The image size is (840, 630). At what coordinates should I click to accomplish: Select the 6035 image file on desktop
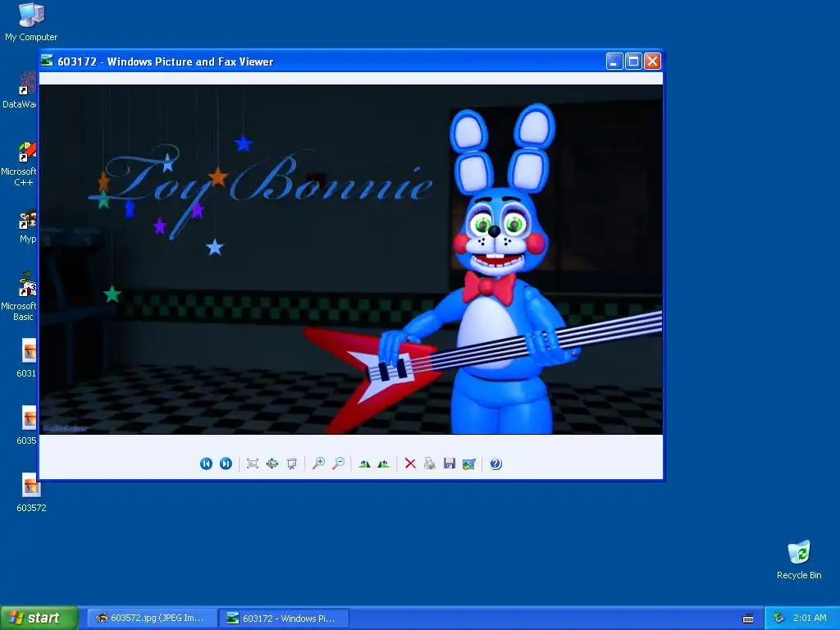click(27, 425)
